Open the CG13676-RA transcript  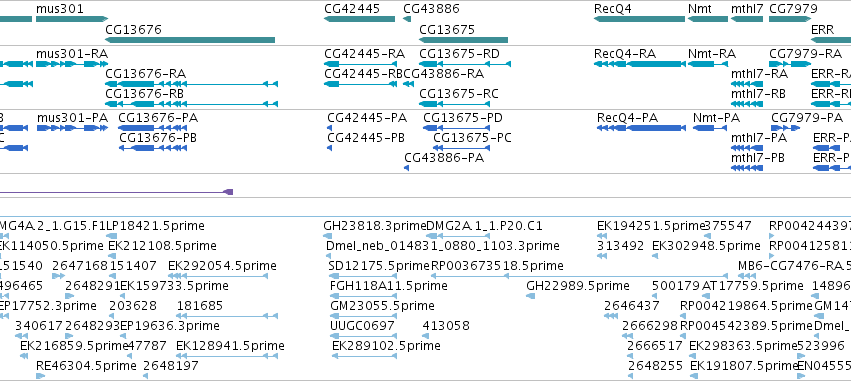pyautogui.click(x=191, y=84)
